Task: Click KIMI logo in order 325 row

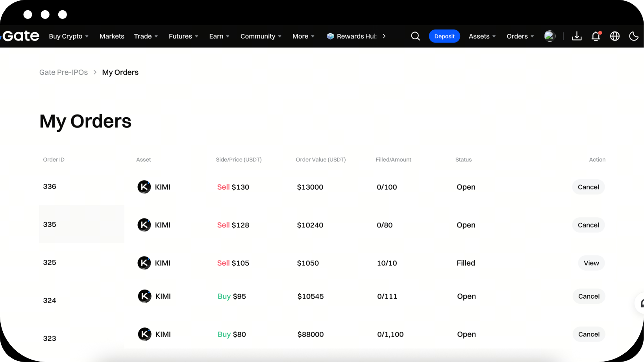Action: (144, 263)
